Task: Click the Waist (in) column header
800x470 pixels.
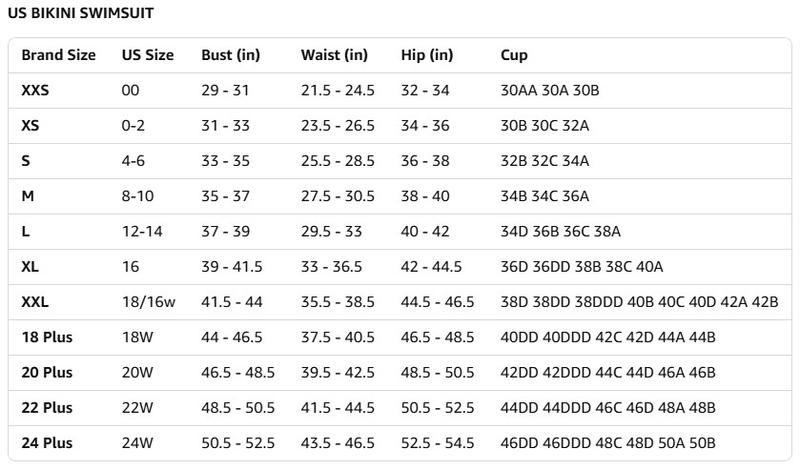Action: pos(334,55)
